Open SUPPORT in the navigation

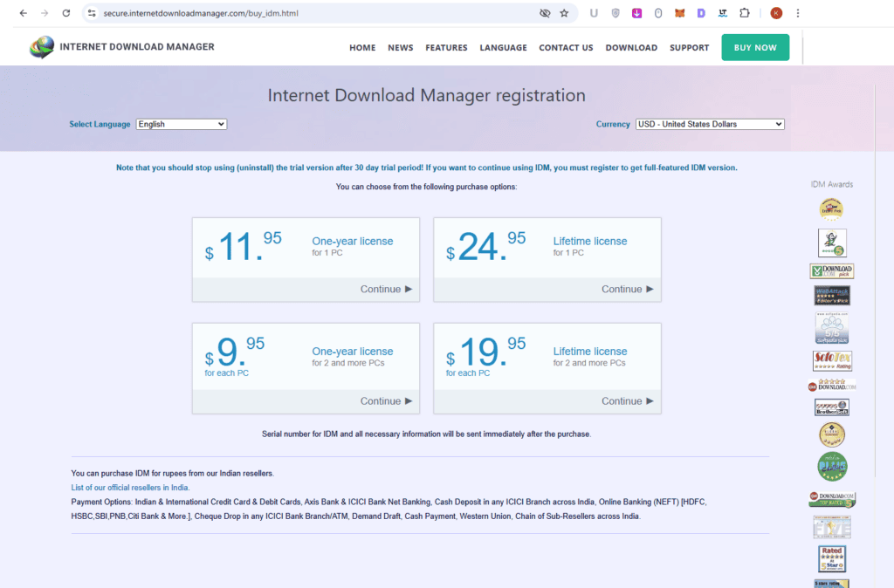pos(690,48)
